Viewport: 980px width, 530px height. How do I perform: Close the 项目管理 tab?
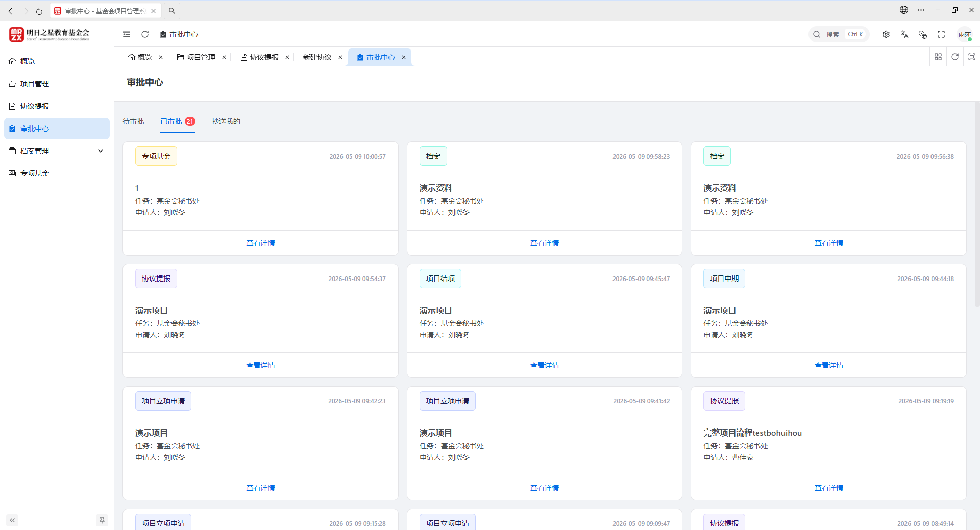(x=224, y=57)
